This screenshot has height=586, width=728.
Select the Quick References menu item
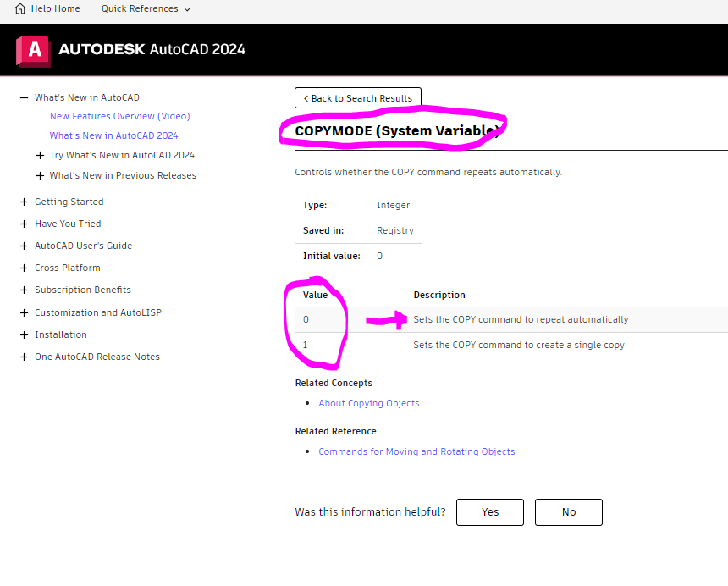point(140,10)
